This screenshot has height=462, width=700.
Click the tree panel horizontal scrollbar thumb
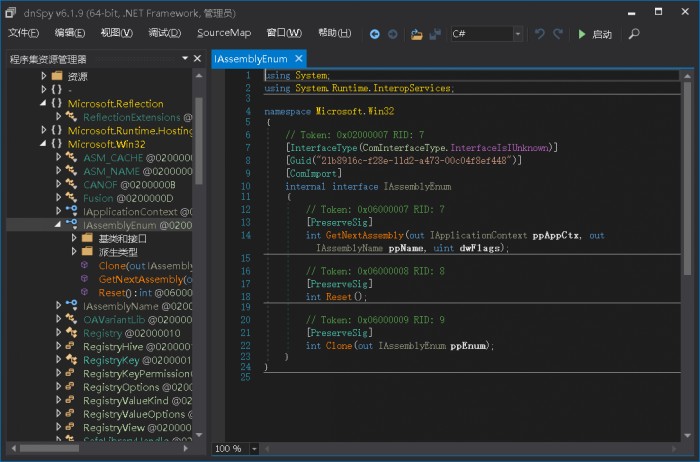coord(49,448)
